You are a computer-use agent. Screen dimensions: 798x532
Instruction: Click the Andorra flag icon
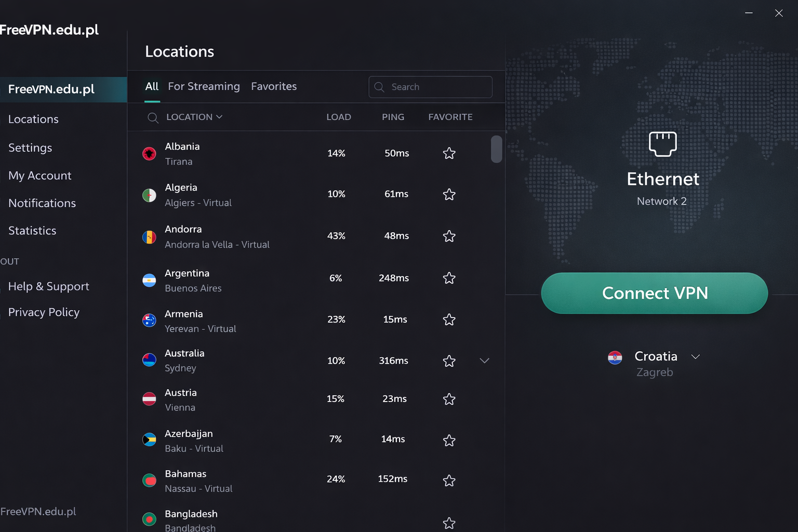(x=149, y=237)
